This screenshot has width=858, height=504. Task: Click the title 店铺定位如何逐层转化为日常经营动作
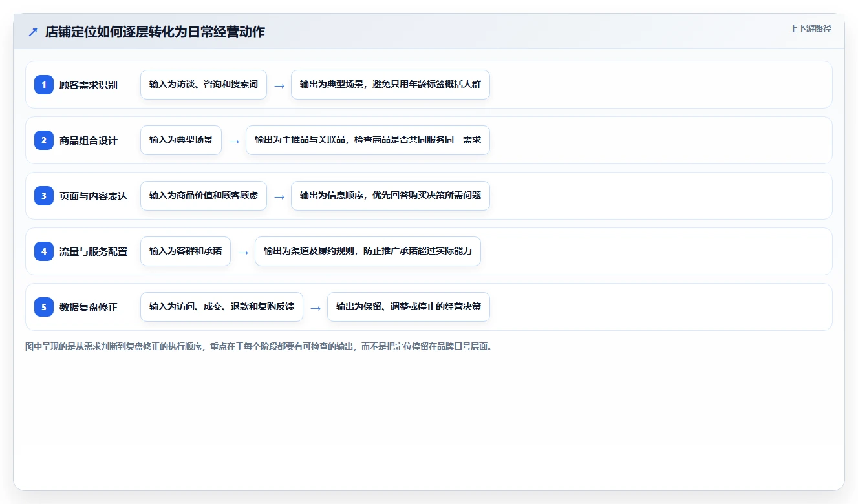click(155, 32)
